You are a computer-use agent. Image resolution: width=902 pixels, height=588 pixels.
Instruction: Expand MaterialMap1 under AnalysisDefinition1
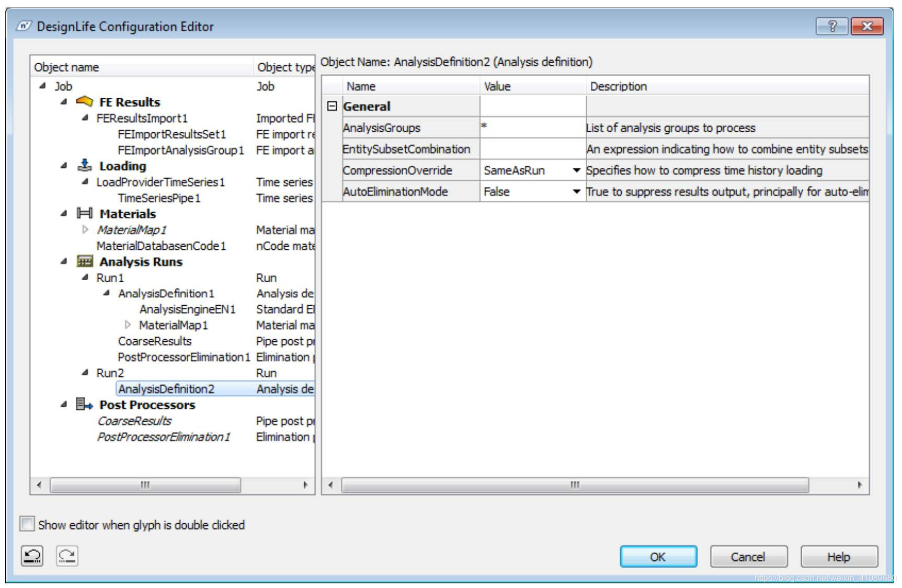128,325
